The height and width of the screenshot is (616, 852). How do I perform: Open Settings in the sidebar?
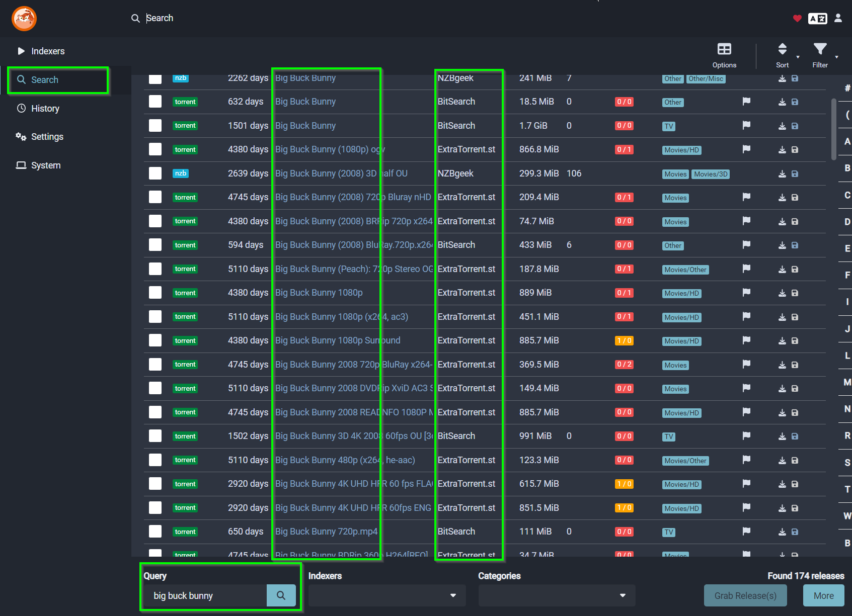click(47, 137)
